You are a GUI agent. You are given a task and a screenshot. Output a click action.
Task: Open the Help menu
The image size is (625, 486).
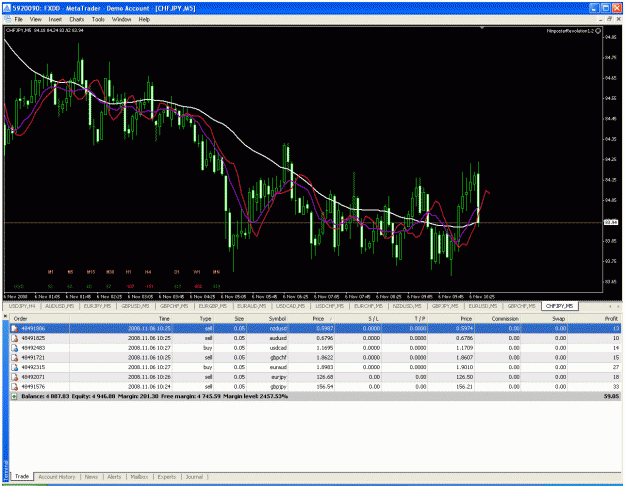(x=144, y=19)
